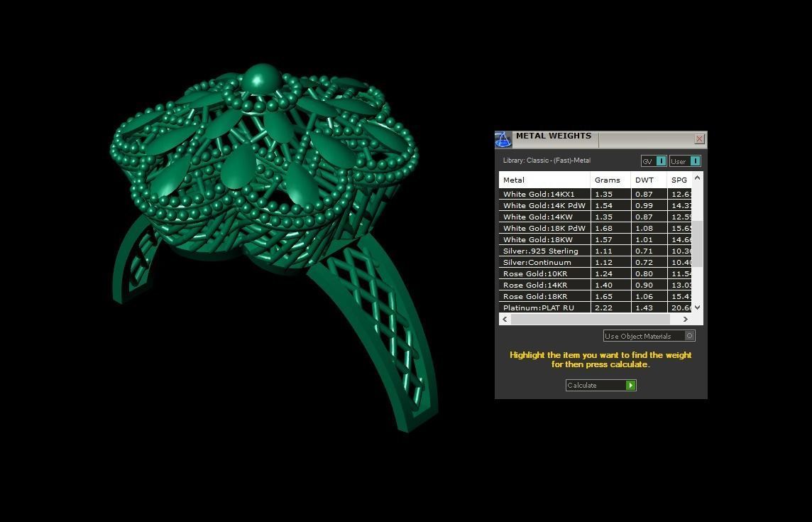Click the SPG column header

[679, 180]
